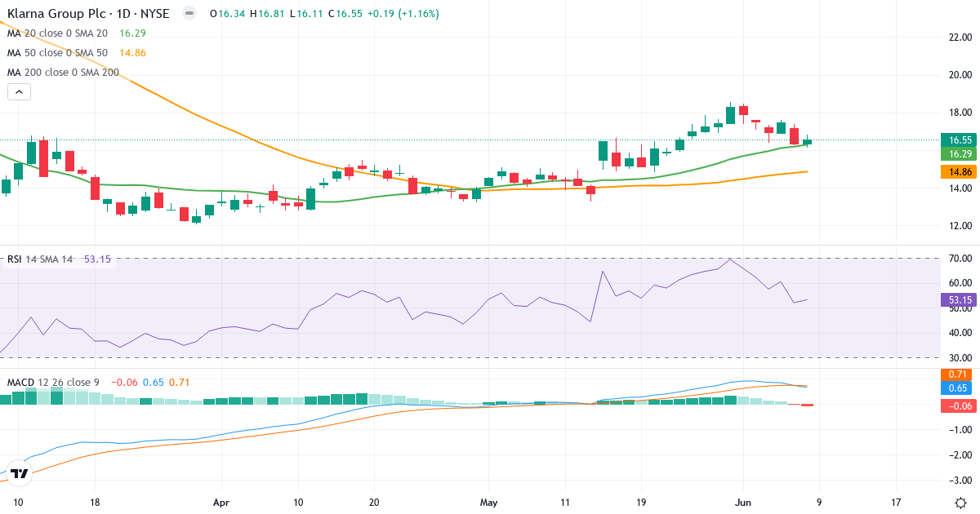Collapse the indicator legend chevron
Screen dimensions: 980x514
(19, 92)
